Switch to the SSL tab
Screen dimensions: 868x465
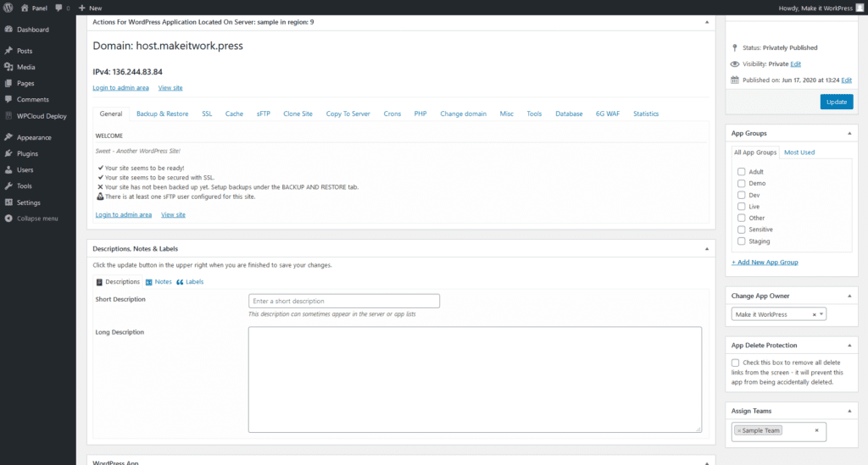(x=207, y=113)
